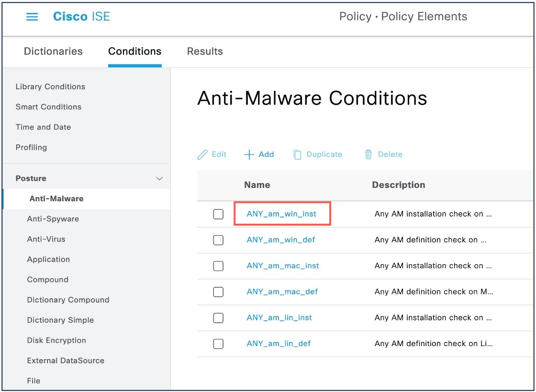This screenshot has height=392, width=536.
Task: Click the Edit pencil icon
Action: (x=202, y=155)
